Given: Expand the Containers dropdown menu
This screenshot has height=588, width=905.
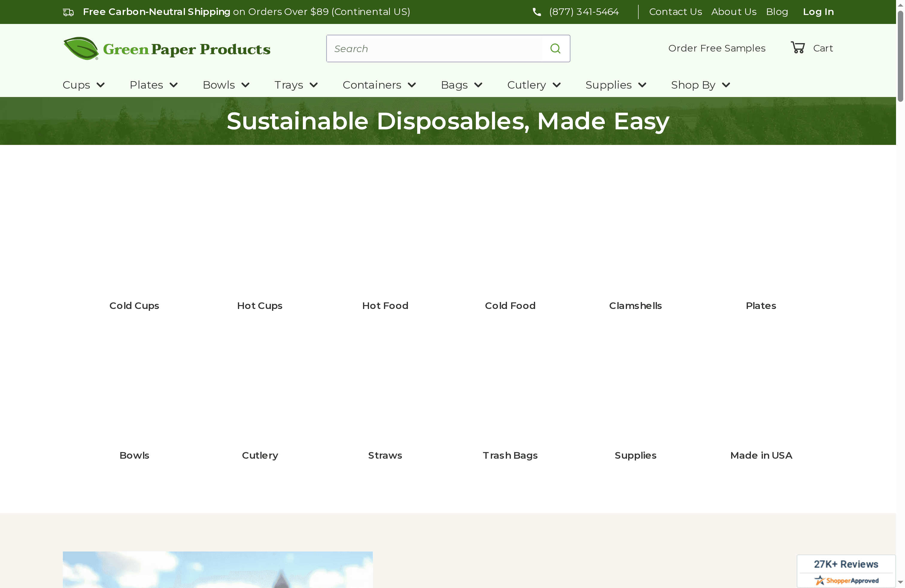Looking at the screenshot, I should pyautogui.click(x=379, y=85).
